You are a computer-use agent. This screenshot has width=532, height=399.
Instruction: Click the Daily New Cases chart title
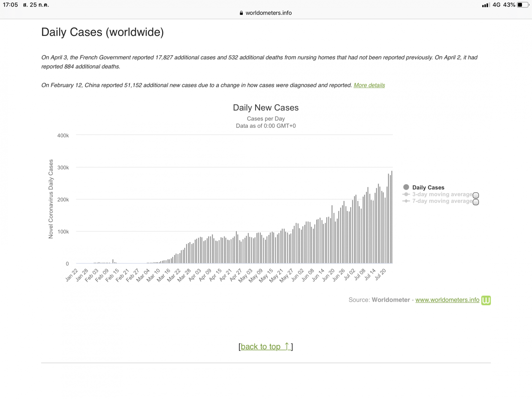click(266, 108)
